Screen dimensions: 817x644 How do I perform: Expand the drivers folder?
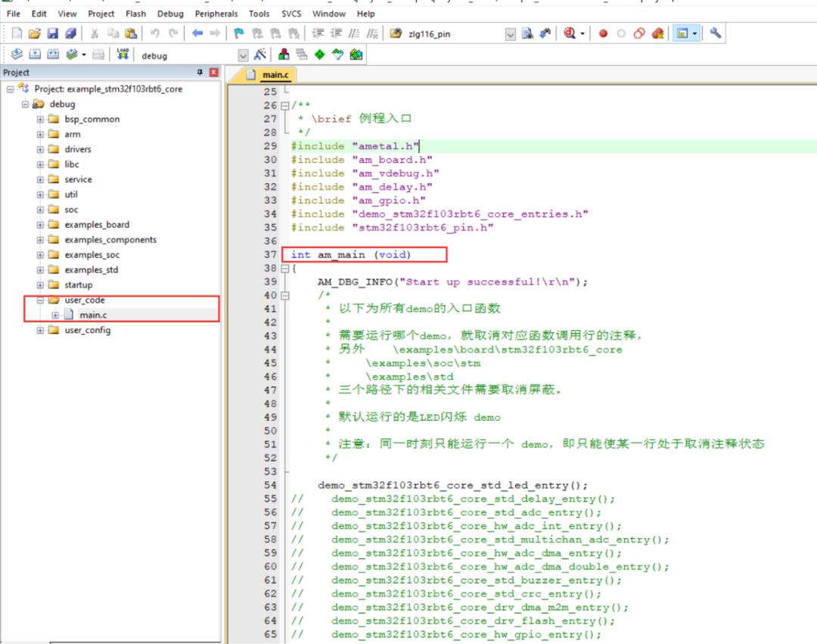coord(40,150)
